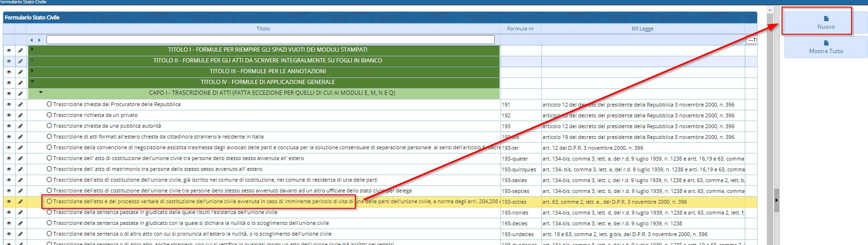Viewport: 868px width, 245px height.
Task: Click the side panel collapse arrow handle
Action: click(x=776, y=200)
